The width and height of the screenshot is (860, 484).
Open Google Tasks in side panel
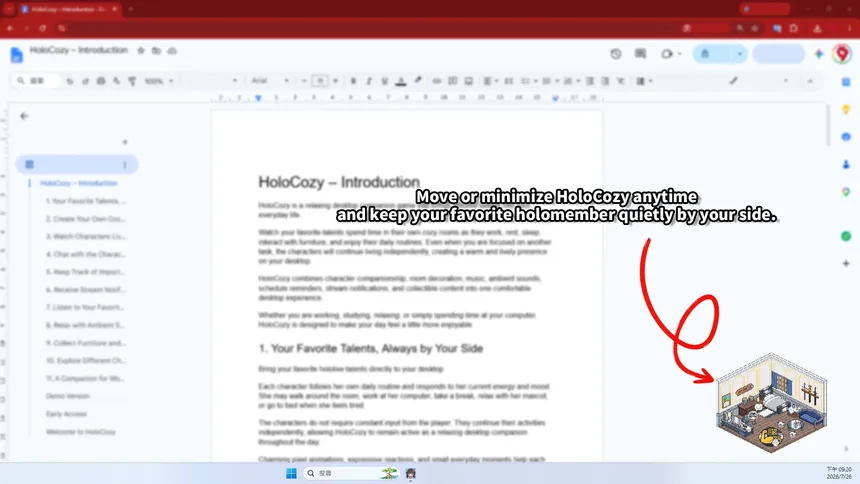846,137
